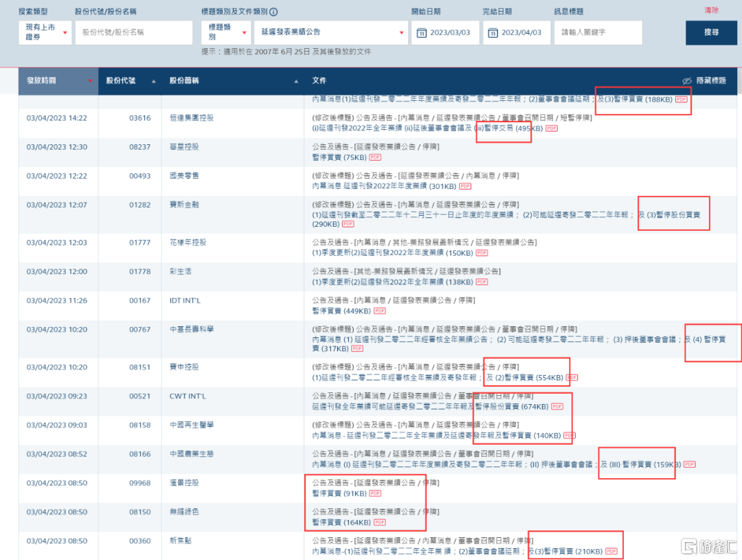This screenshot has width=742, height=560.
Task: Open PDF icon for 恒達集團控股 announcement
Action: pyautogui.click(x=551, y=128)
